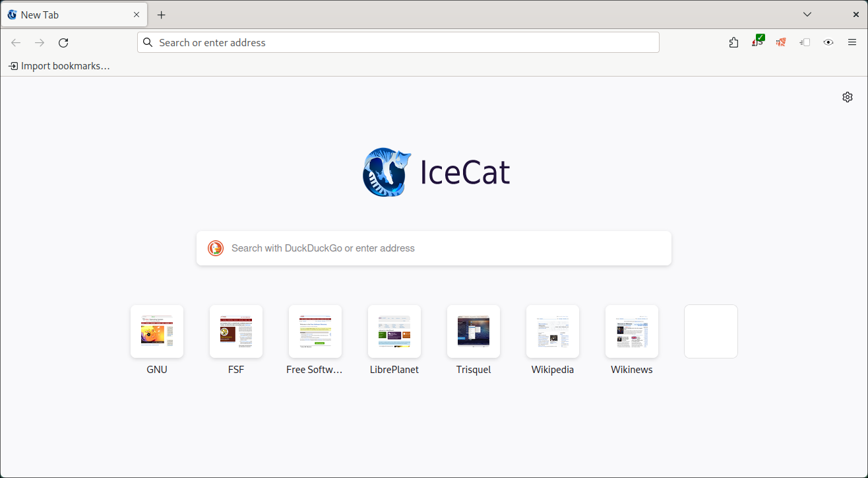Click the back navigation arrow

point(16,42)
